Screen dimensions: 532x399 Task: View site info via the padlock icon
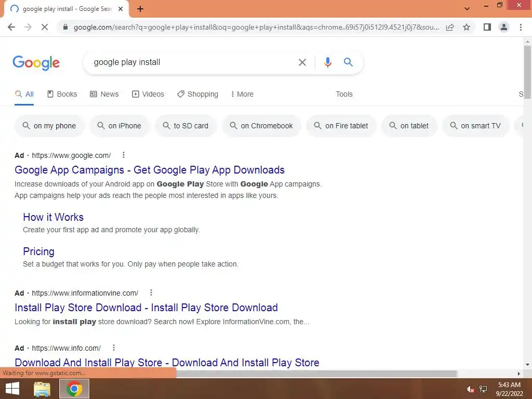coord(65,27)
